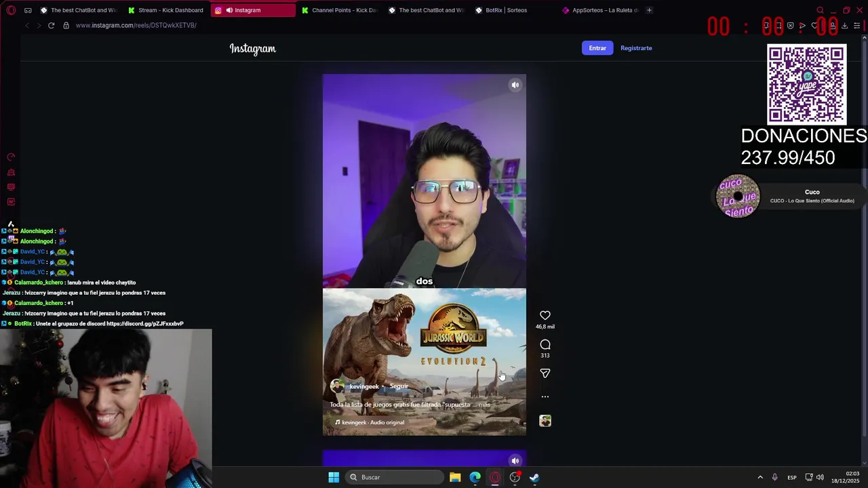Expand the system tray hidden icons chevron
Image resolution: width=868 pixels, height=488 pixels.
(760, 477)
